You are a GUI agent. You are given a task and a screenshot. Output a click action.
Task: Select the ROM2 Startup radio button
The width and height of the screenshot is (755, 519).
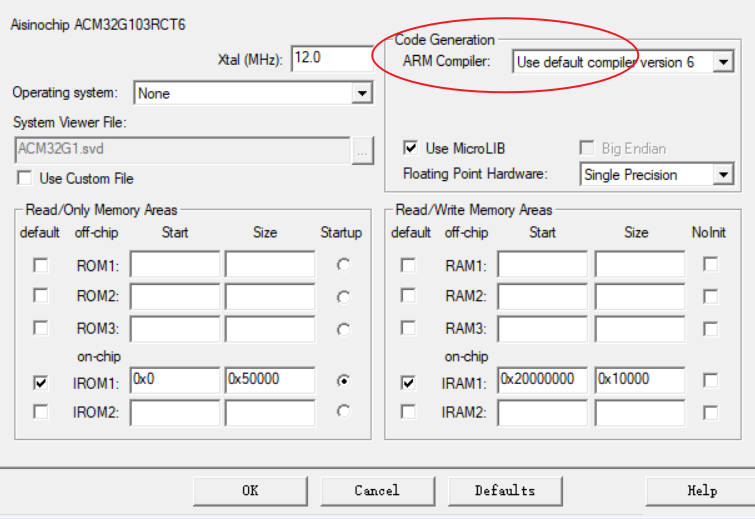tap(343, 297)
